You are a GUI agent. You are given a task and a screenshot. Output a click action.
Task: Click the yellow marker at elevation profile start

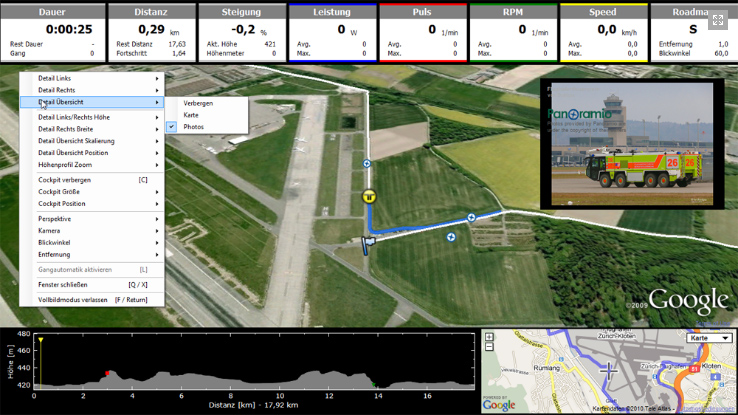click(x=40, y=342)
